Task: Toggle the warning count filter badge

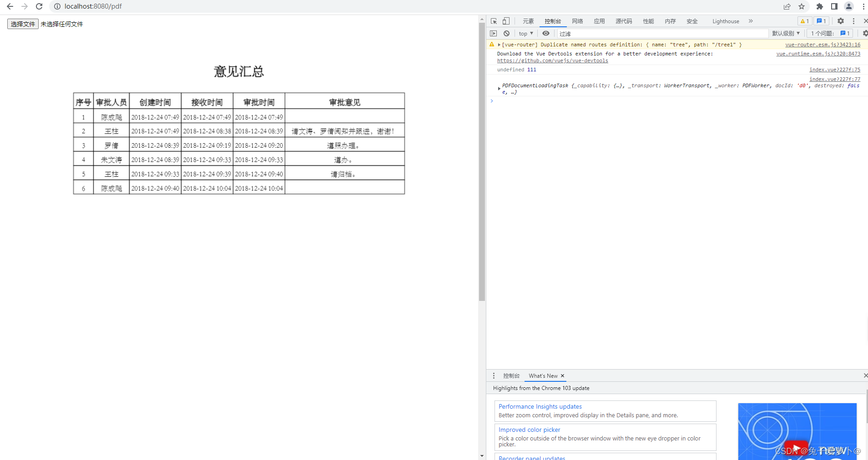Action: click(x=804, y=21)
